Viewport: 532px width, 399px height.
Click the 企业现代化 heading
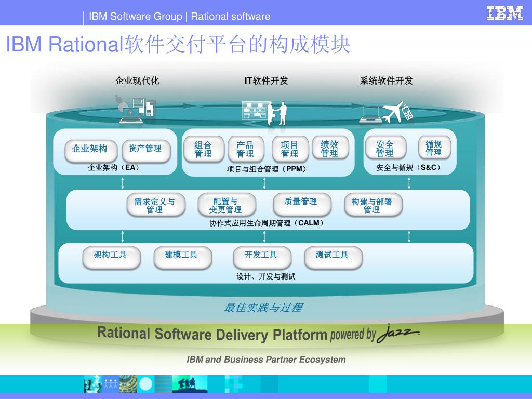(x=137, y=81)
